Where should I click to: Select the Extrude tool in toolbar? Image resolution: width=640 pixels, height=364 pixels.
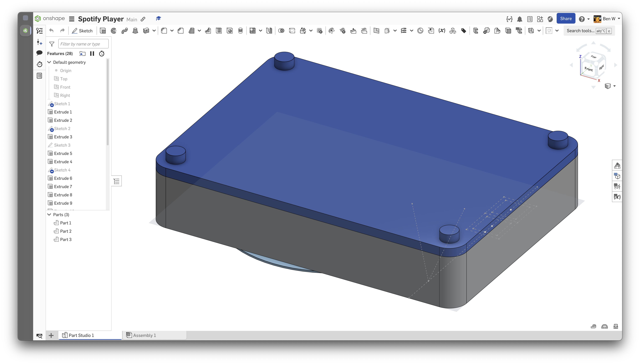103,31
